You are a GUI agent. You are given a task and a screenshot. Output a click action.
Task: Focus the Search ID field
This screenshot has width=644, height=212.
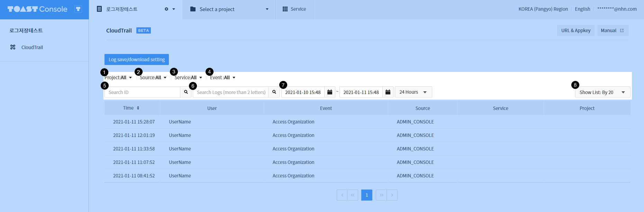[142, 92]
